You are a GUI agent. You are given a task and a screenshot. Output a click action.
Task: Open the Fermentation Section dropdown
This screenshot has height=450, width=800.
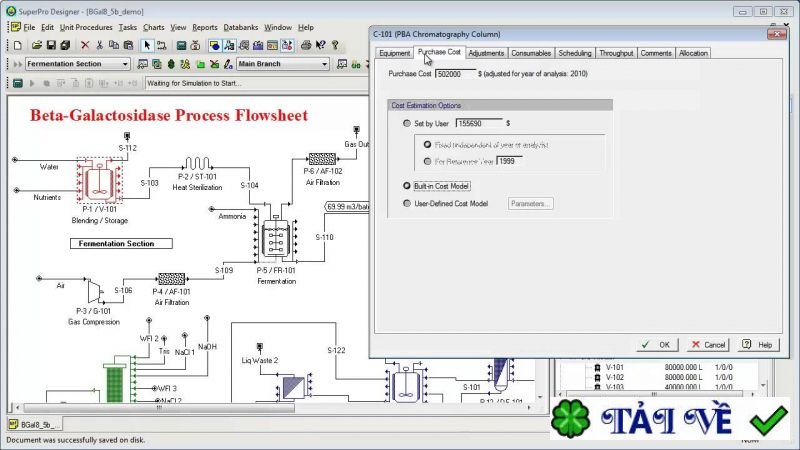point(124,64)
